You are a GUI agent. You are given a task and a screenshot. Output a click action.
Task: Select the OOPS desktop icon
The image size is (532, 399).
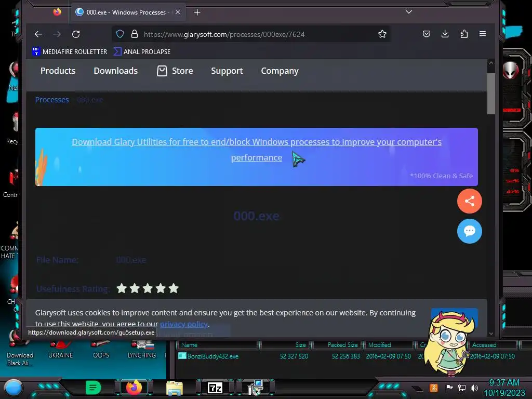(x=101, y=350)
